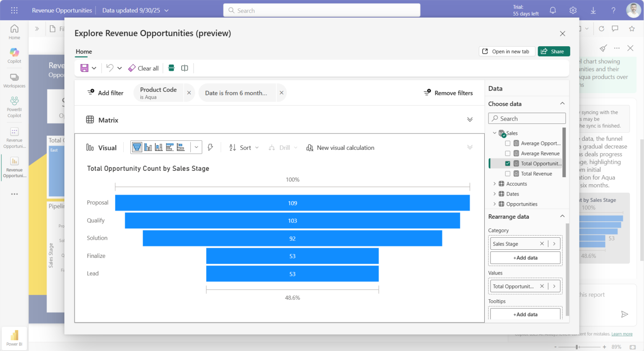Click the Choose data search field
This screenshot has height=351, width=644.
[527, 119]
